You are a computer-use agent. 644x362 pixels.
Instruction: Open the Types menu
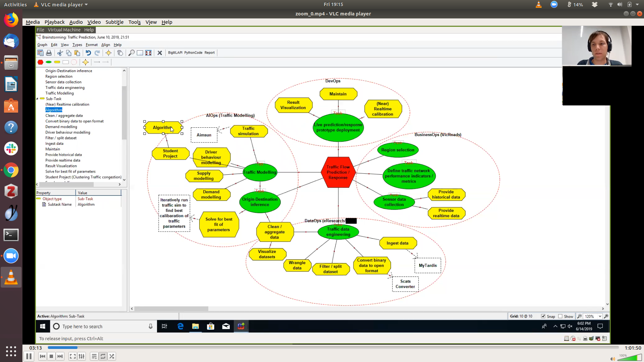[x=77, y=45]
